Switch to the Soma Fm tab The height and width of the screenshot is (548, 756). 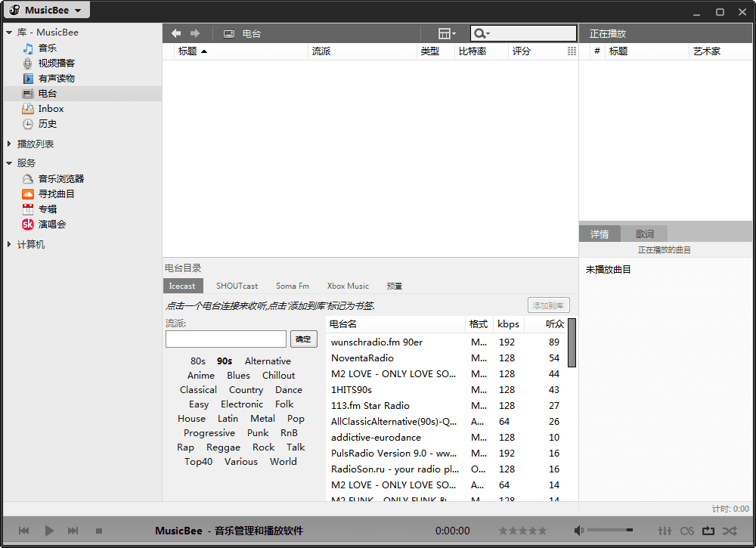292,286
